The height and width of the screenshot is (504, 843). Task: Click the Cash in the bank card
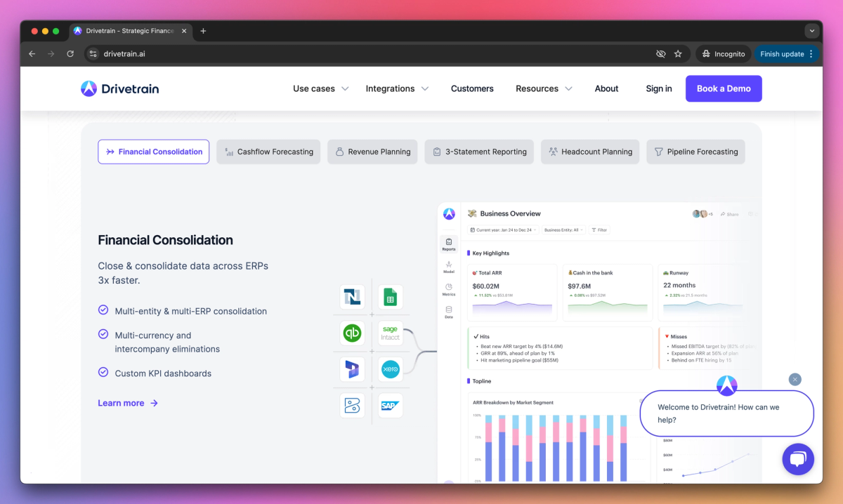608,293
